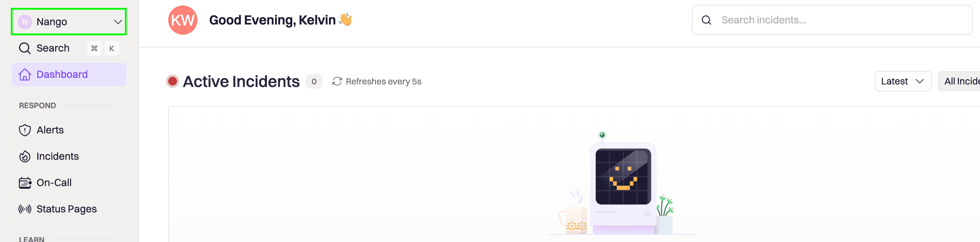Click the red Active Incidents status dot
Viewport: 980px width, 242px height.
click(x=172, y=81)
